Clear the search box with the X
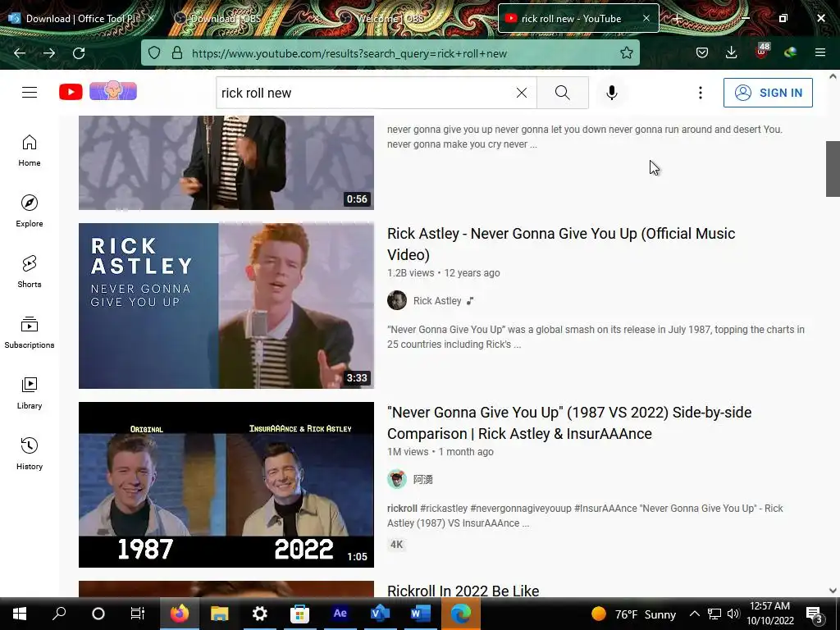This screenshot has width=840, height=630. (521, 93)
